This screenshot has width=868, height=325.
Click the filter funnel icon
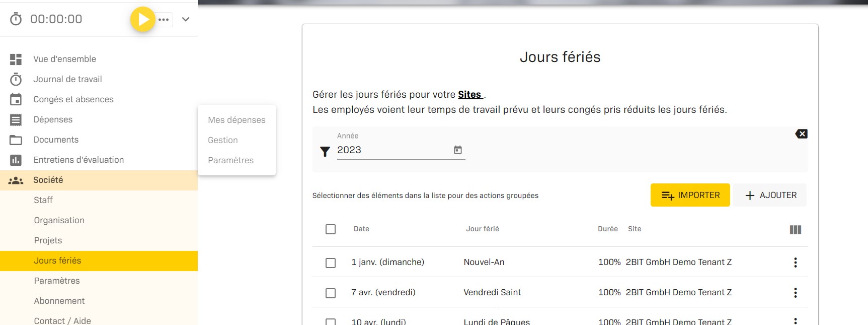click(x=325, y=151)
